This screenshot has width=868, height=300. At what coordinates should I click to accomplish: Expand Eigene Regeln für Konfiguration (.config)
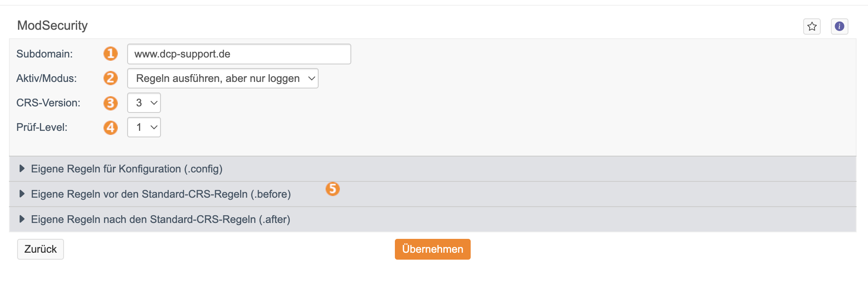[x=433, y=169]
